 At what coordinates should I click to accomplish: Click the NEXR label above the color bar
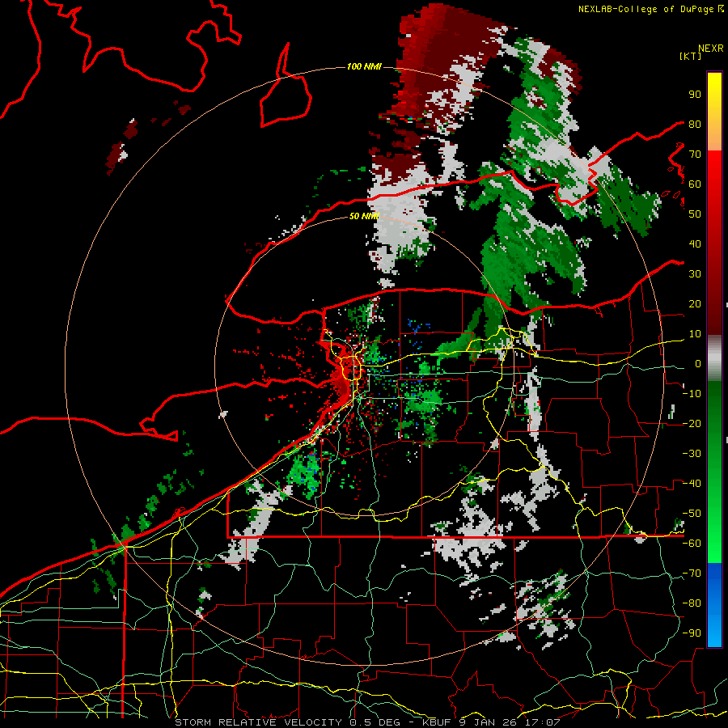[x=711, y=49]
